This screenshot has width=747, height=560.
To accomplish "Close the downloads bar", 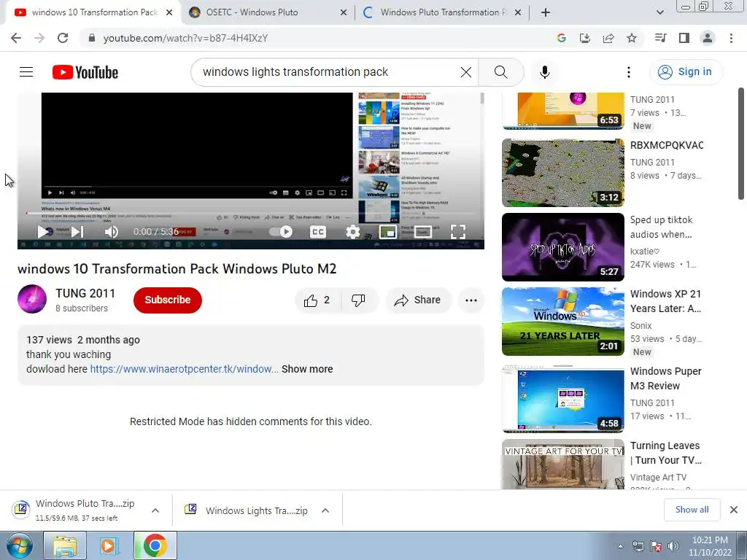I will [734, 510].
